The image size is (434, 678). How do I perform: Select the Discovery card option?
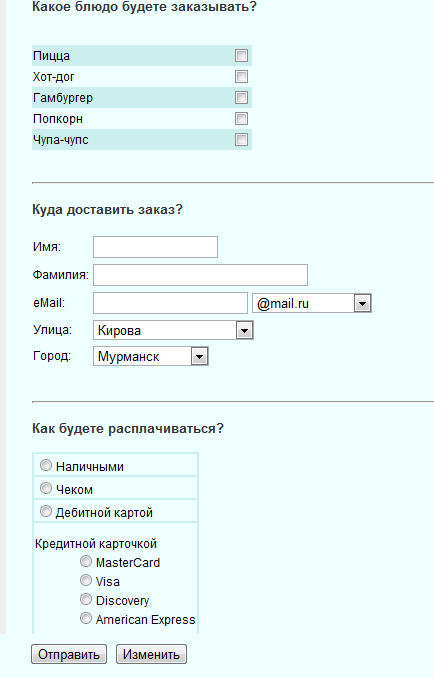86,599
